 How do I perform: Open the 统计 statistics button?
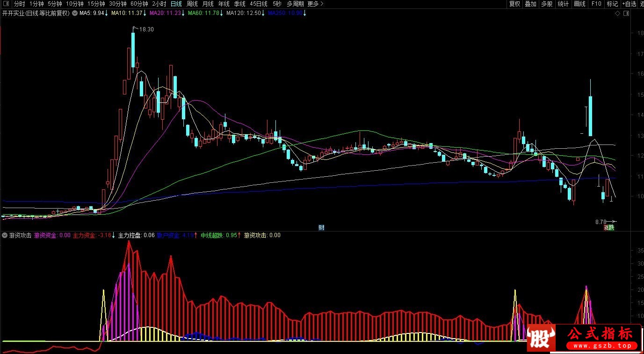pos(563,4)
